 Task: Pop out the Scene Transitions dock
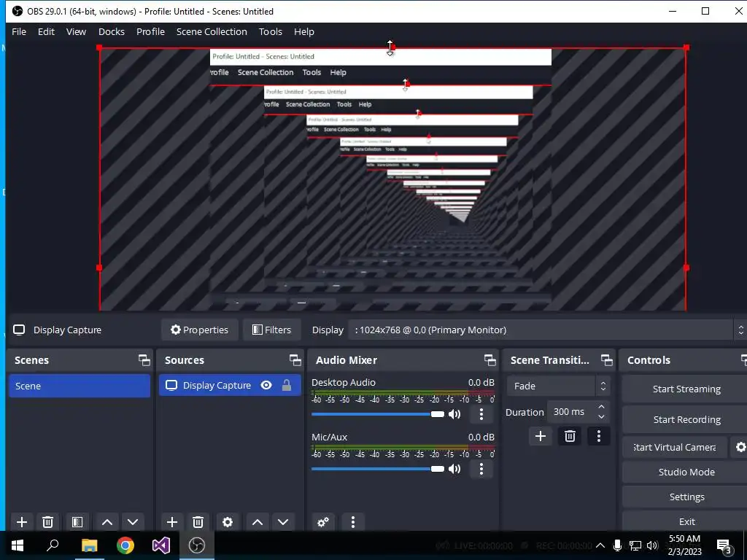click(x=606, y=360)
